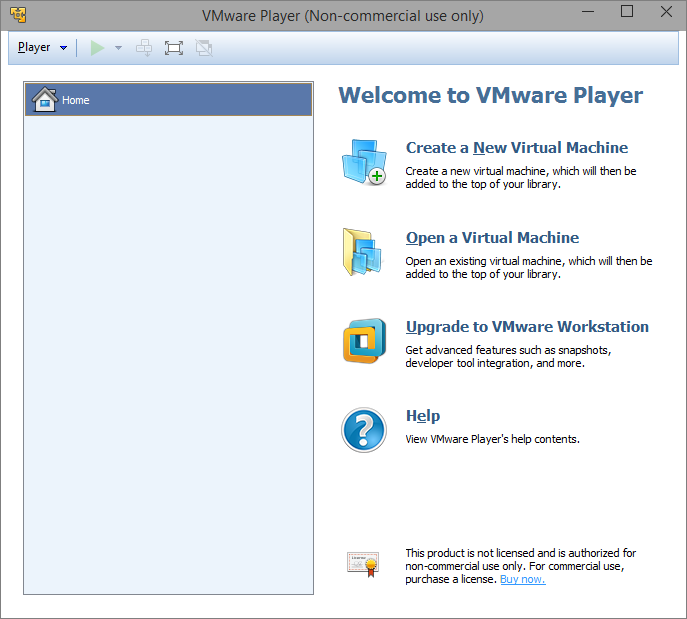Click the Open a Virtual Machine link
Viewport: 687px width, 619px height.
pyautogui.click(x=492, y=237)
